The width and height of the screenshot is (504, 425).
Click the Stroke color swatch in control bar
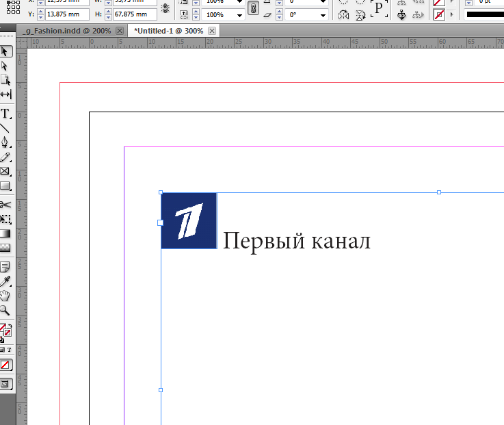[x=439, y=15]
